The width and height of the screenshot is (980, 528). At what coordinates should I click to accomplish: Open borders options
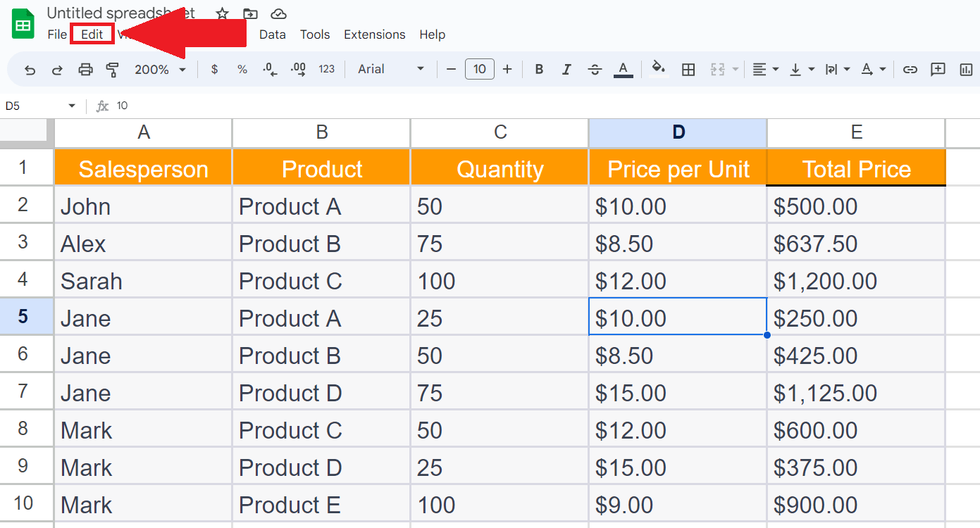tap(688, 69)
